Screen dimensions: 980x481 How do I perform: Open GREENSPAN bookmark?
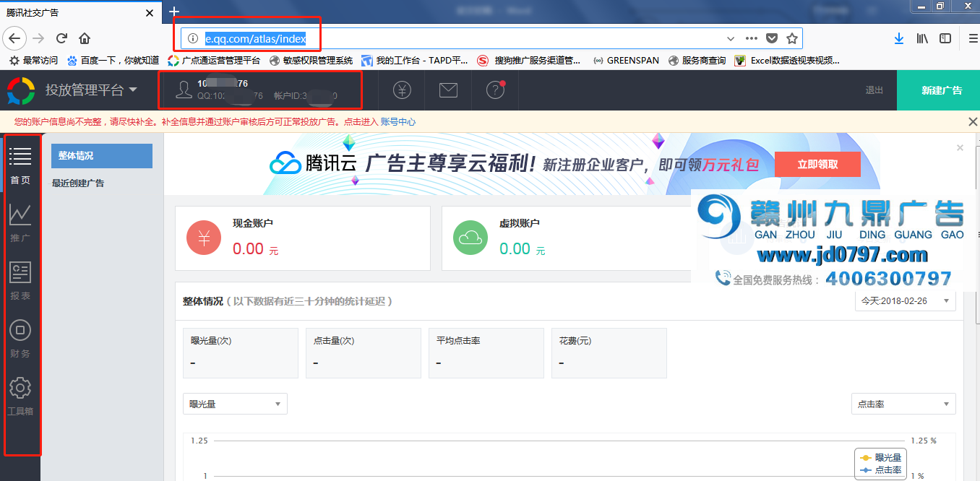tap(626, 61)
